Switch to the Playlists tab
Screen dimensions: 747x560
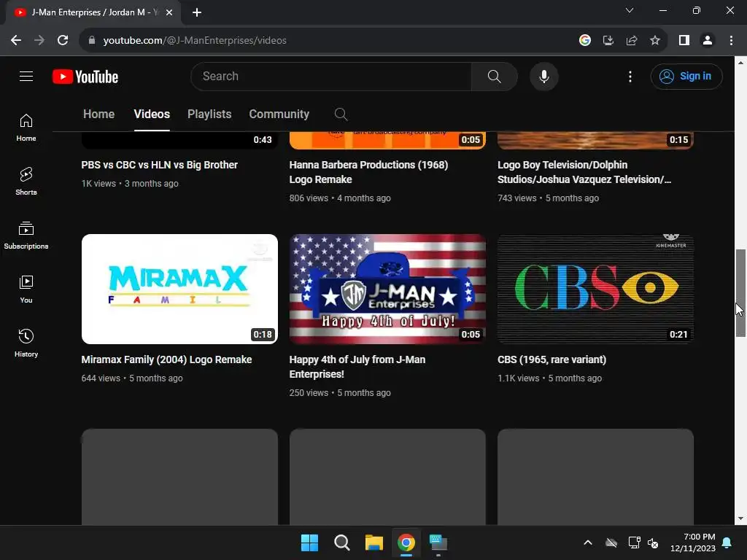click(209, 114)
